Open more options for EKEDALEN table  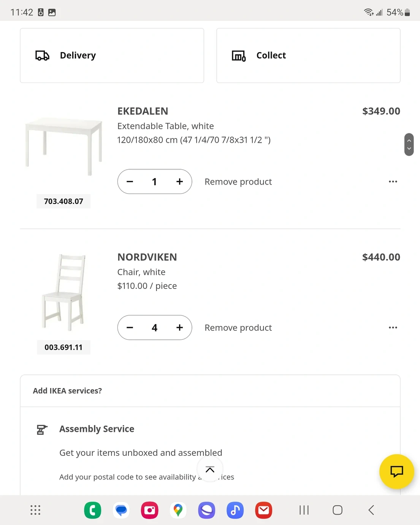pyautogui.click(x=393, y=182)
